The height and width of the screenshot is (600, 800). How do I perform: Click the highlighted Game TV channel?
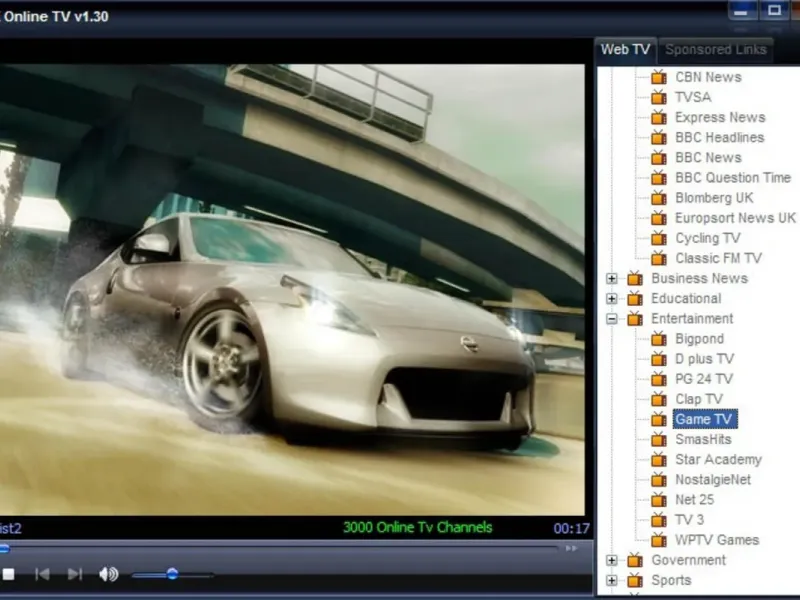(705, 419)
